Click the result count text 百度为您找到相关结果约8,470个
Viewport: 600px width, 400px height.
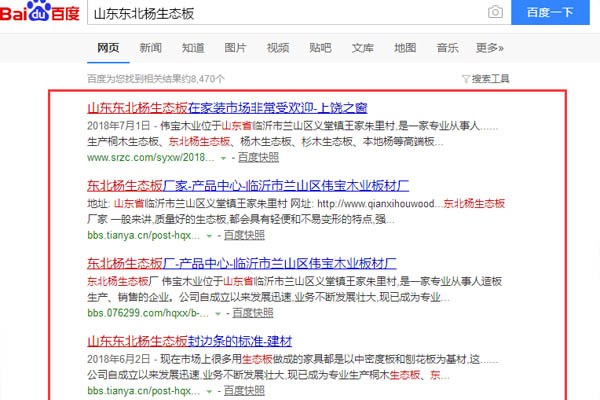(156, 79)
